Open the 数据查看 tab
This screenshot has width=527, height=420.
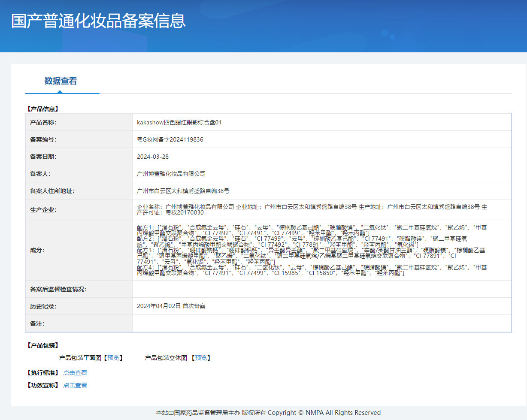tap(61, 81)
